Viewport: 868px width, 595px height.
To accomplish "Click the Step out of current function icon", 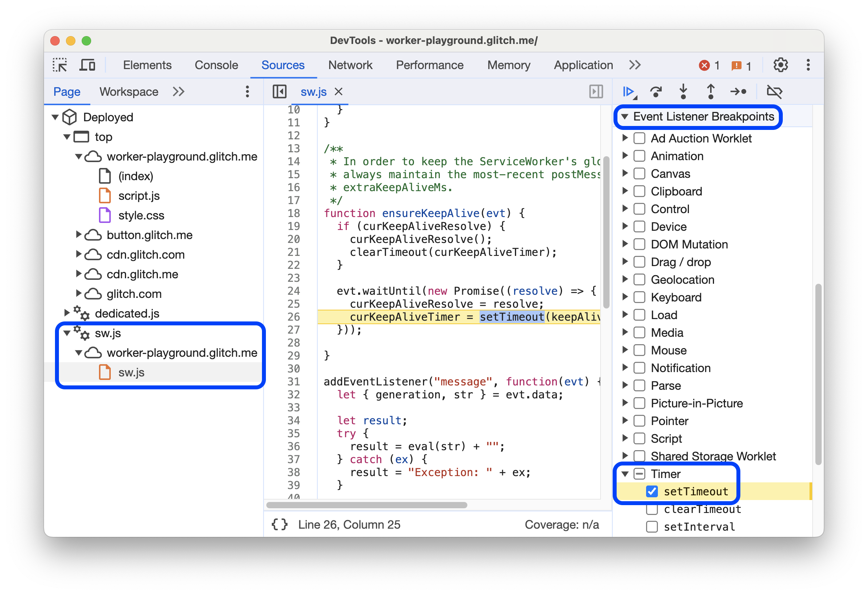I will pyautogui.click(x=709, y=92).
